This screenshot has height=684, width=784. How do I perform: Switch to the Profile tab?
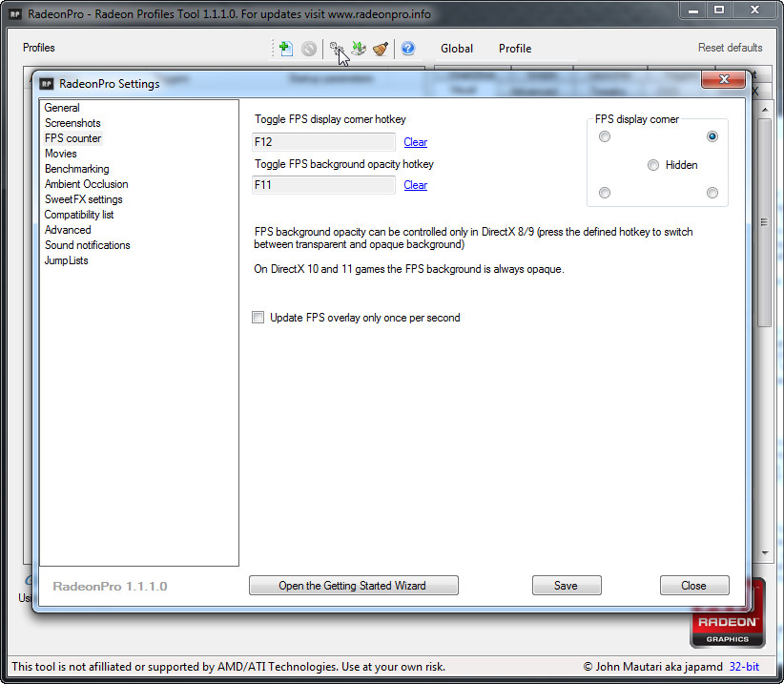(x=514, y=49)
